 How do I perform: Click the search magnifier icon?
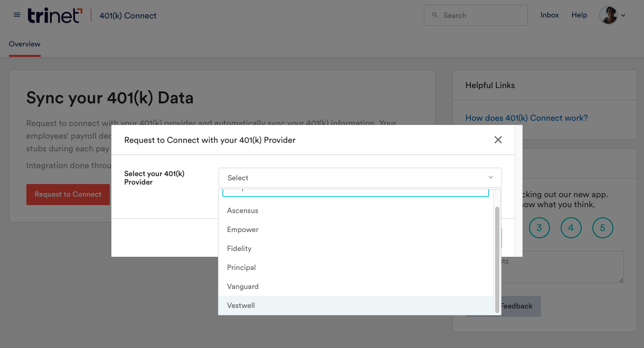[x=435, y=15]
